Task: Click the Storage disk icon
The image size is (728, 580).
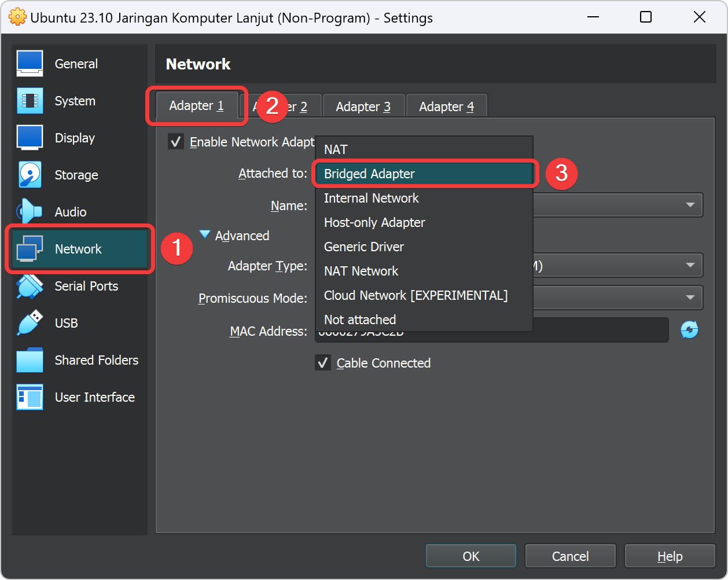Action: tap(30, 175)
